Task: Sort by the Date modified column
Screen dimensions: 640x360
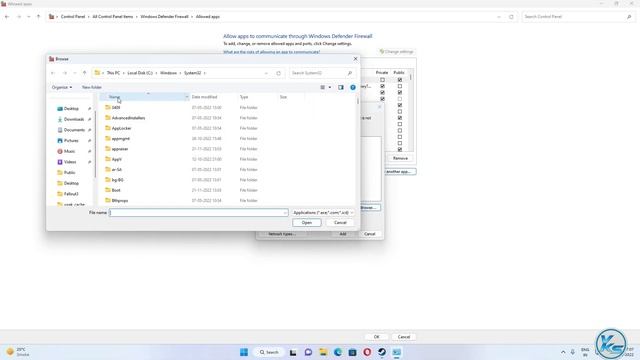Action: 204,97
